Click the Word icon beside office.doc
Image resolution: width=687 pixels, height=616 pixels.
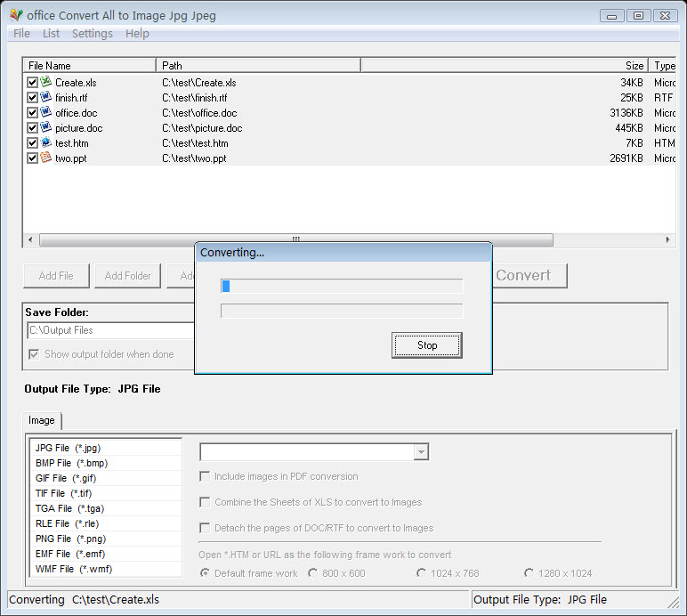click(46, 112)
